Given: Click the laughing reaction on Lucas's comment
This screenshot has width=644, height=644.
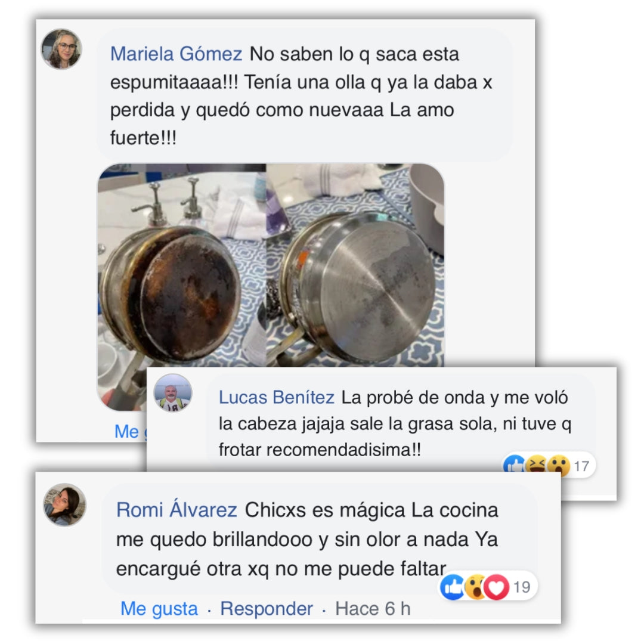Looking at the screenshot, I should (x=536, y=465).
